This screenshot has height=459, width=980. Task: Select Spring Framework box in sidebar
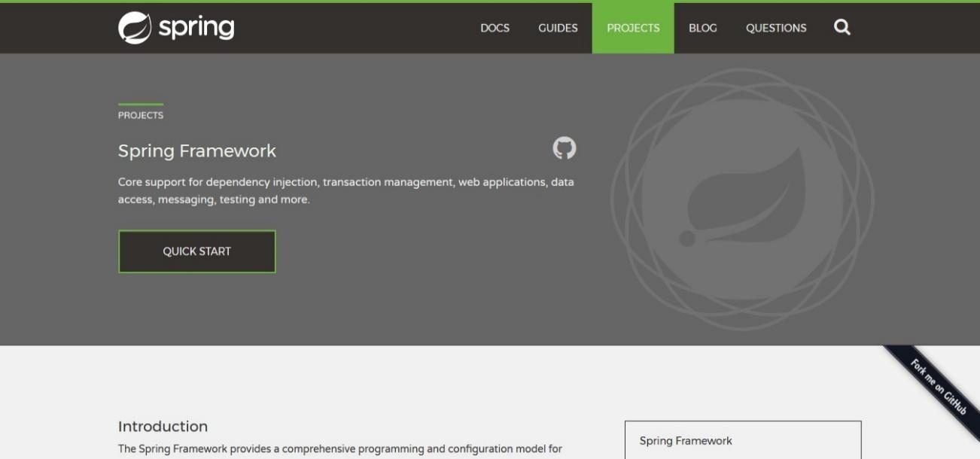pos(743,441)
